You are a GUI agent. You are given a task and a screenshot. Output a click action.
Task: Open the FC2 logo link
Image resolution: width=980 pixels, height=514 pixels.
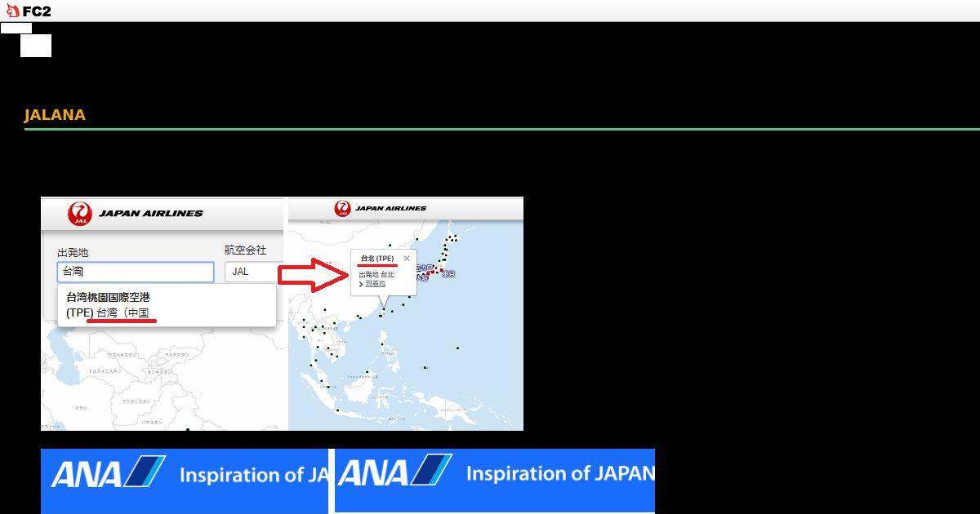click(29, 11)
